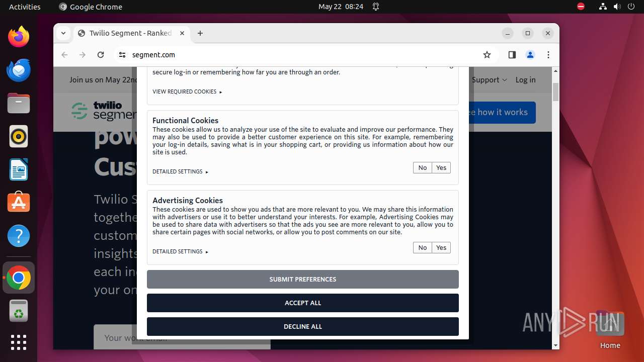
Task: Click the See how it works button
Action: (x=501, y=113)
